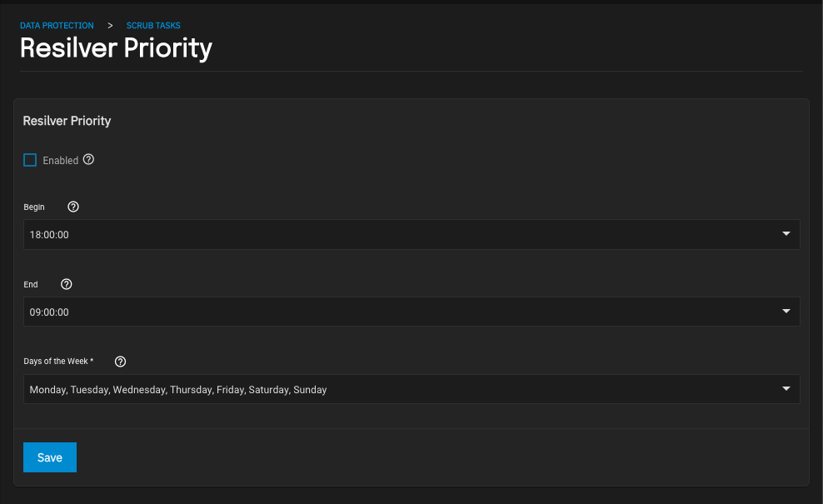Click the Resilver Priority card heading
Viewport: 823px width, 504px height.
click(67, 121)
